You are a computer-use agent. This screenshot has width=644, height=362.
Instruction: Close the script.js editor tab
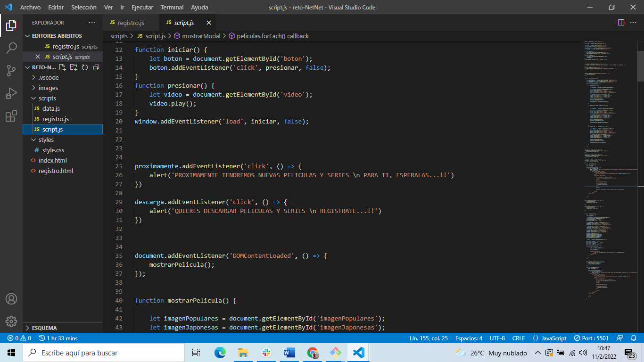click(209, 23)
